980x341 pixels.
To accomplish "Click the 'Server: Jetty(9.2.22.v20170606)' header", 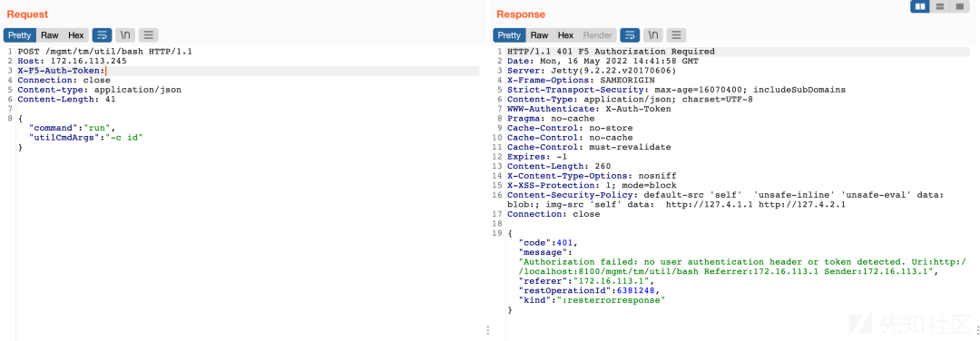I will (x=592, y=71).
